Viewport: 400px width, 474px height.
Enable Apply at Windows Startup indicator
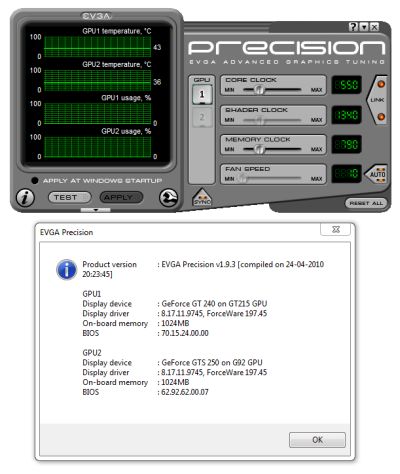tap(34, 181)
